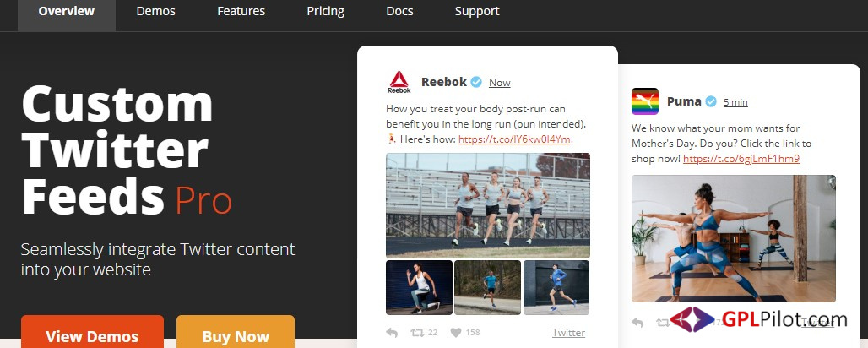Click the Reebok logo avatar
Viewport: 868px width, 348px height.
[x=399, y=82]
